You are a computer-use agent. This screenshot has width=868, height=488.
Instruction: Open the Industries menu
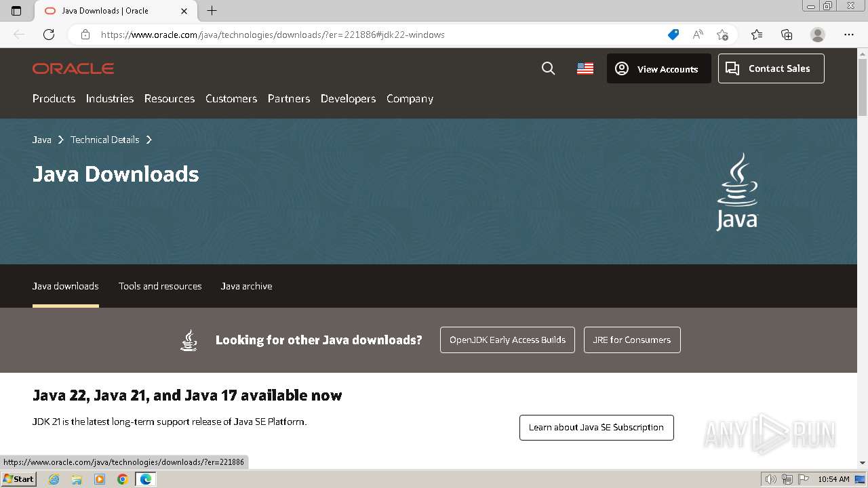tap(110, 98)
